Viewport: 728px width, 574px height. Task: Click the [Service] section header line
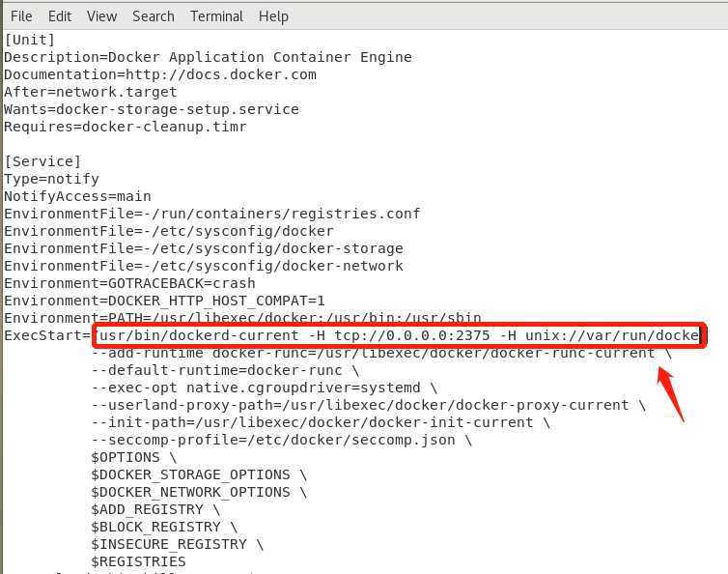(x=42, y=161)
